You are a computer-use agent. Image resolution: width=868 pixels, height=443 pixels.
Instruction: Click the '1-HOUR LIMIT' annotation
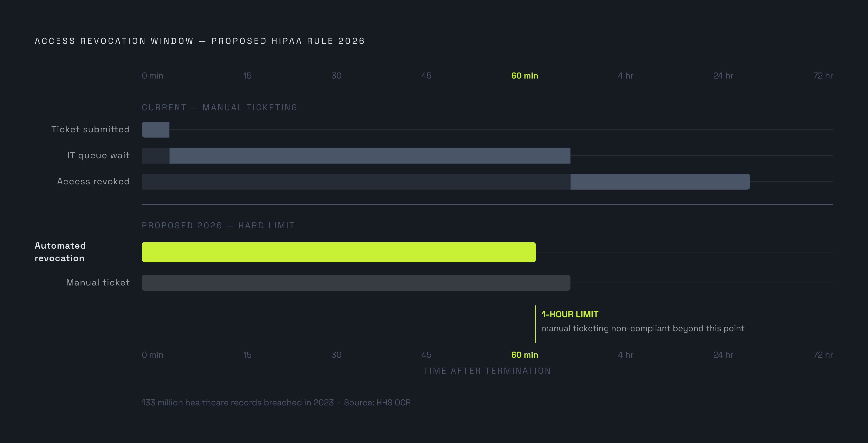click(570, 314)
